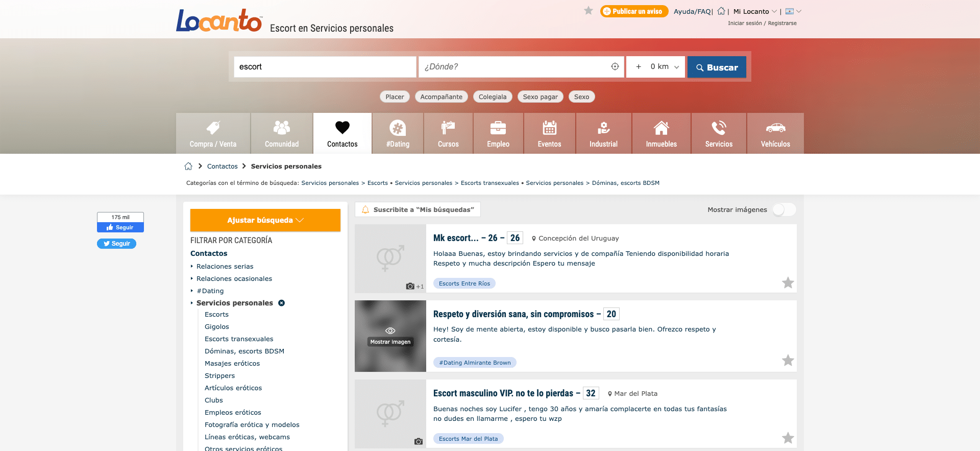Viewport: 980px width, 451px height.
Task: Favorite the Mk escort listing with star
Action: tap(788, 283)
